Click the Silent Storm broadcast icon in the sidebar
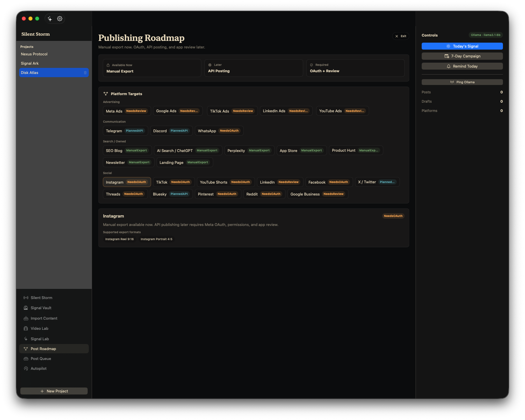The height and width of the screenshot is (420, 525). tap(26, 298)
